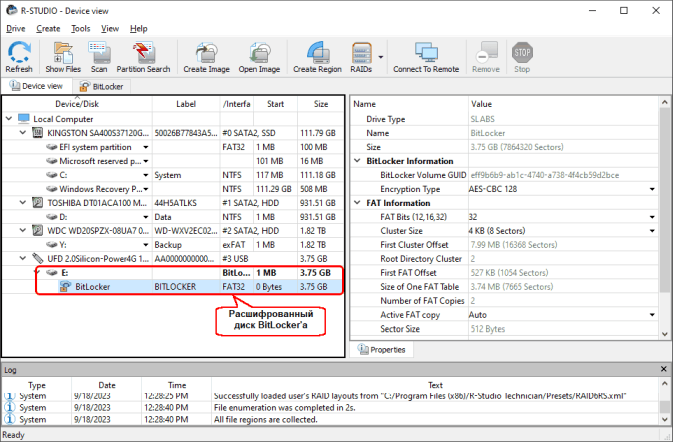Viewport: 673px width, 442px height.
Task: Select the Windows Recovery partition row
Action: click(173, 189)
